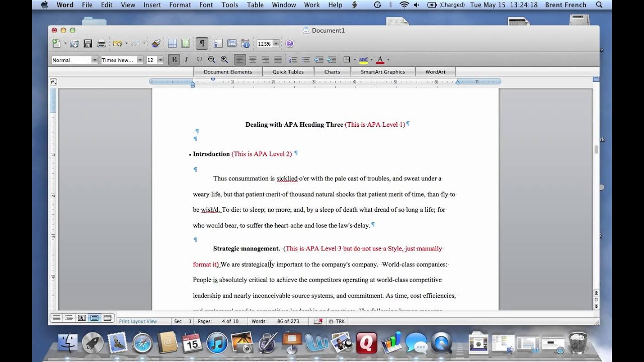This screenshot has width=644, height=362.
Task: Click the spelling and grammar status book icon
Action: click(318, 321)
